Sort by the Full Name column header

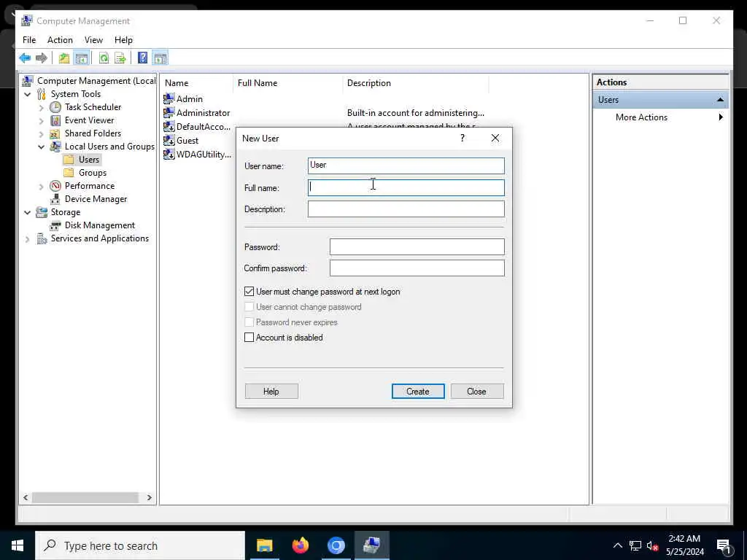(287, 83)
